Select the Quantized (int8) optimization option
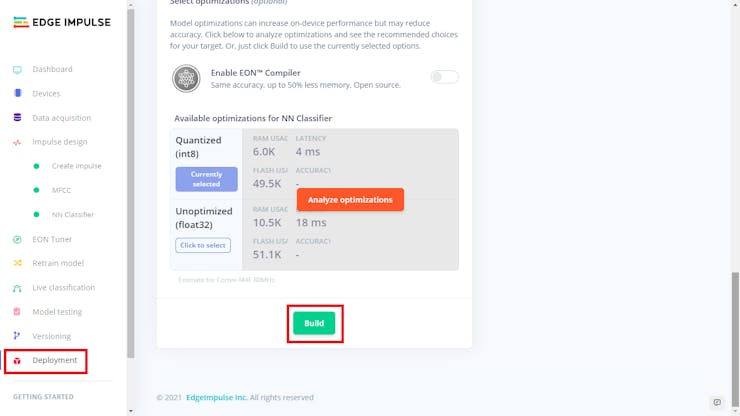This screenshot has height=416, width=740. click(206, 179)
